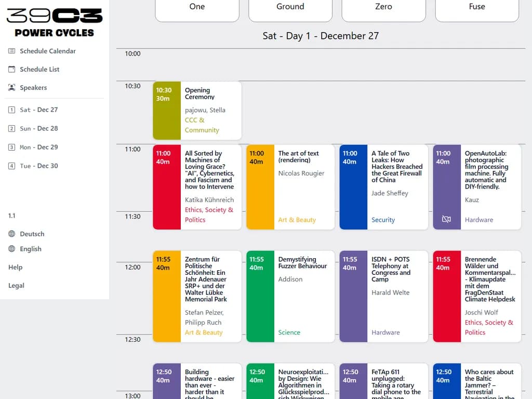Click the Opening Ceremony olive time block

[167, 111]
